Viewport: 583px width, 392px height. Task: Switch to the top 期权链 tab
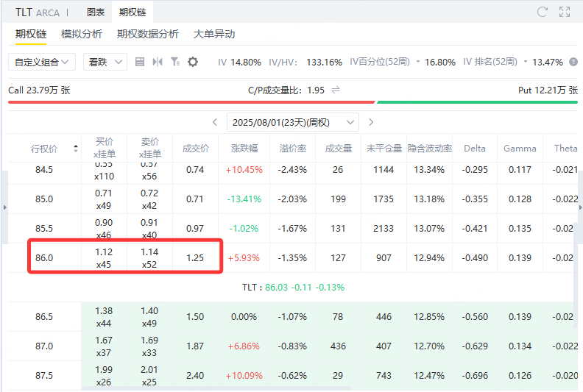point(132,13)
